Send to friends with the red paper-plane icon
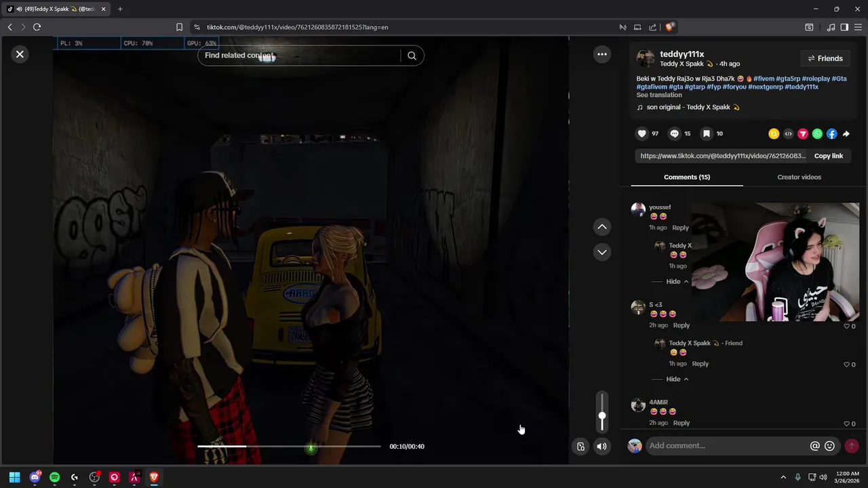Image resolution: width=868 pixels, height=488 pixels. coord(803,134)
